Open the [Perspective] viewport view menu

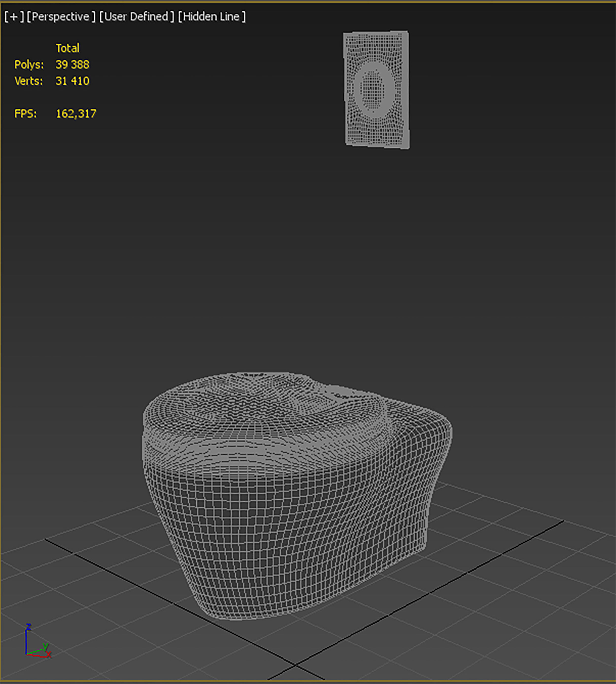[x=61, y=17]
